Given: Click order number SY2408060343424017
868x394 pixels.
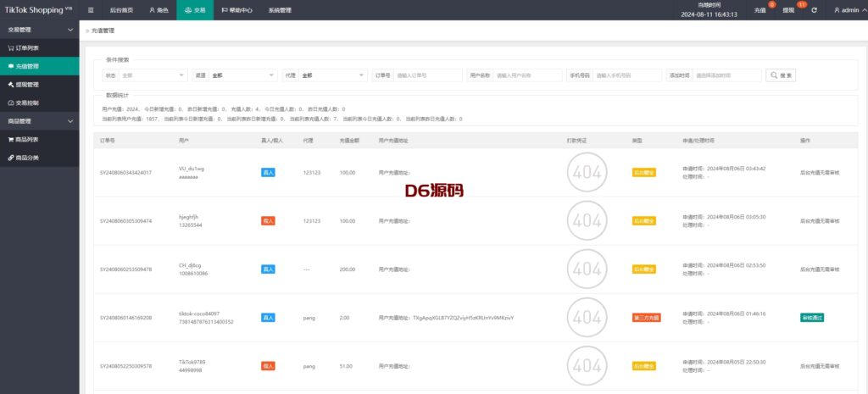Looking at the screenshot, I should (125, 173).
